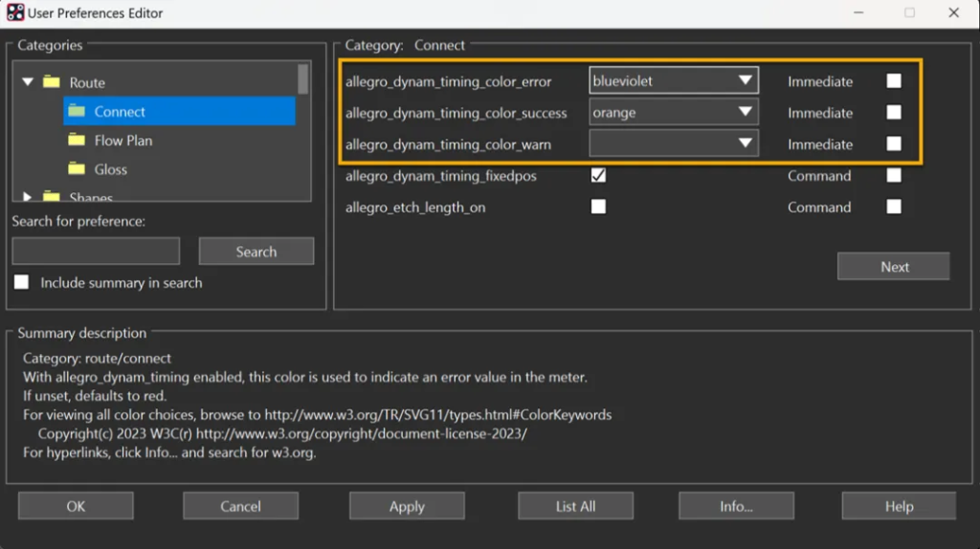This screenshot has width=980, height=549.
Task: Click the Next button
Action: (x=894, y=267)
